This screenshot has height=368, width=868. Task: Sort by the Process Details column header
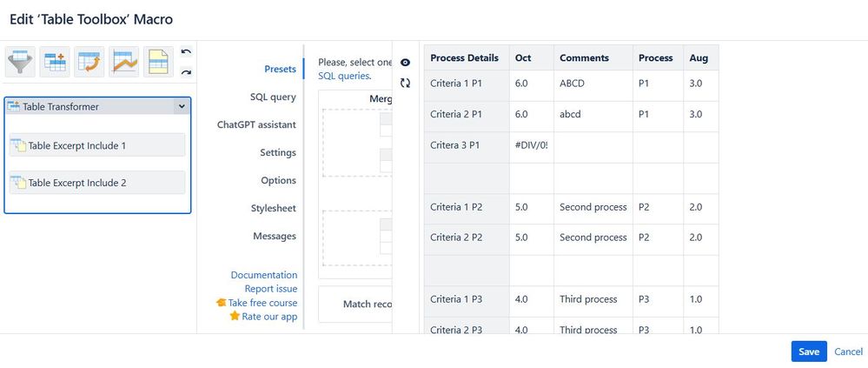[465, 57]
